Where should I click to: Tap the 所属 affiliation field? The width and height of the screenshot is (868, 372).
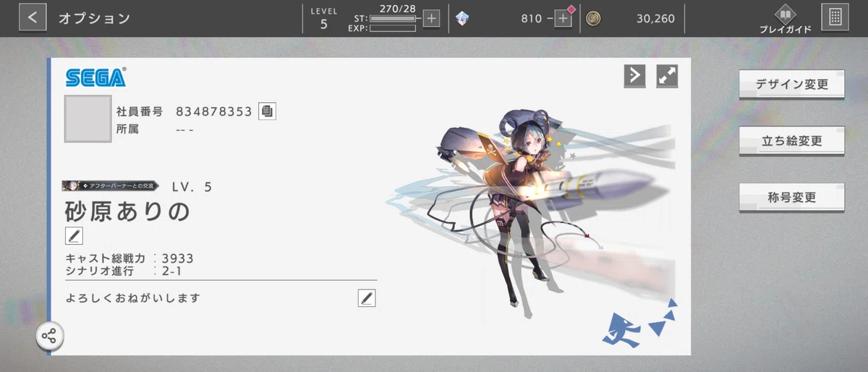tap(155, 130)
